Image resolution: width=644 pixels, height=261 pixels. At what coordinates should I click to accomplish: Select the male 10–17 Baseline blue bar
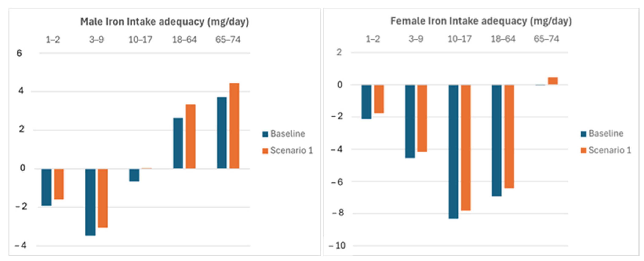(x=134, y=175)
